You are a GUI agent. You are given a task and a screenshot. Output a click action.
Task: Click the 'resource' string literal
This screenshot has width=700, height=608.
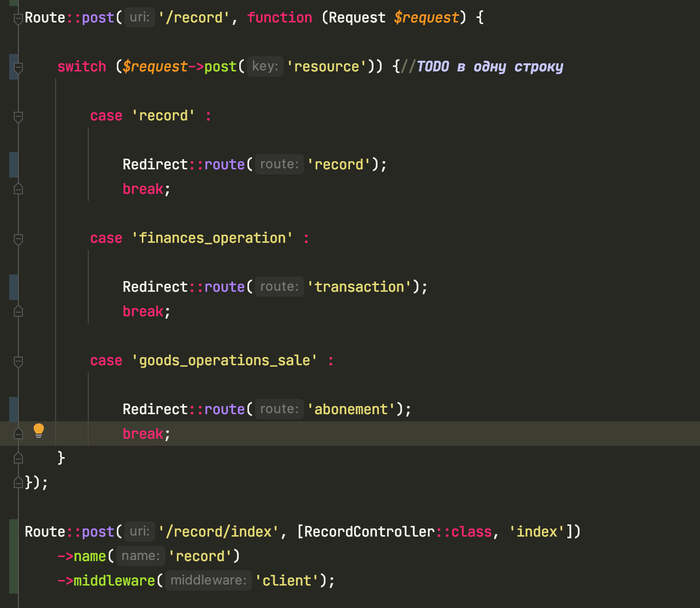(x=327, y=67)
